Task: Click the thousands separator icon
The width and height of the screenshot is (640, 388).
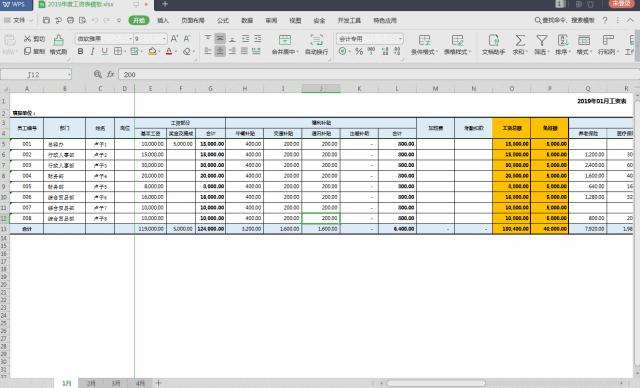Action: pos(371,51)
